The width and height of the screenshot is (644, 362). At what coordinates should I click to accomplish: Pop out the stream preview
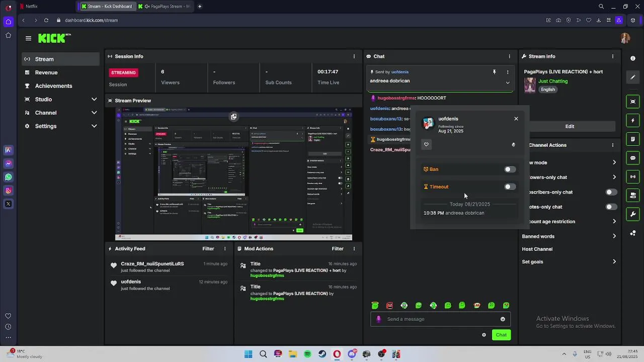(x=233, y=117)
